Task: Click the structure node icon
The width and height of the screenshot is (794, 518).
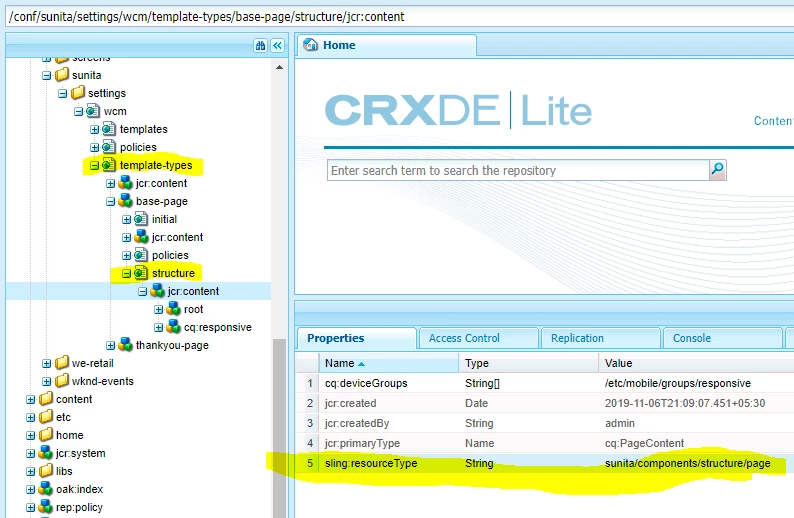Action: (x=141, y=273)
